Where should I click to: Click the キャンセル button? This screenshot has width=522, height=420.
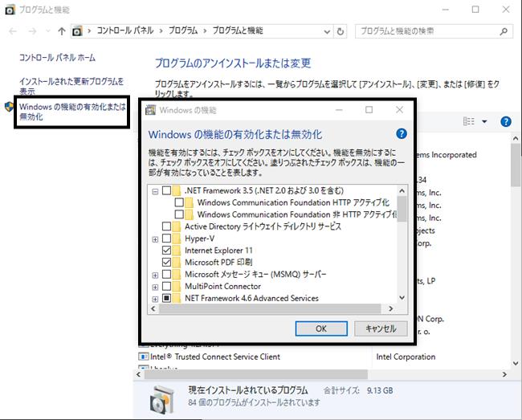pos(381,328)
